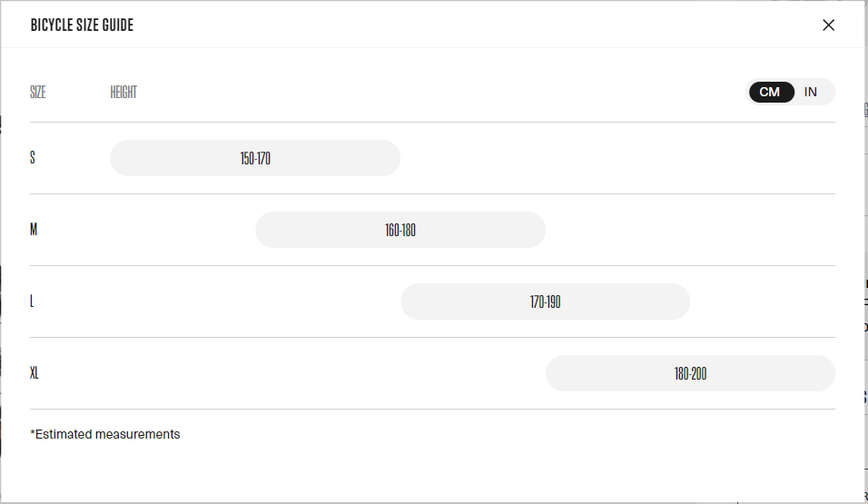Click the CM/IN unit switch pill background
The width and height of the screenshot is (868, 504).
(x=790, y=92)
